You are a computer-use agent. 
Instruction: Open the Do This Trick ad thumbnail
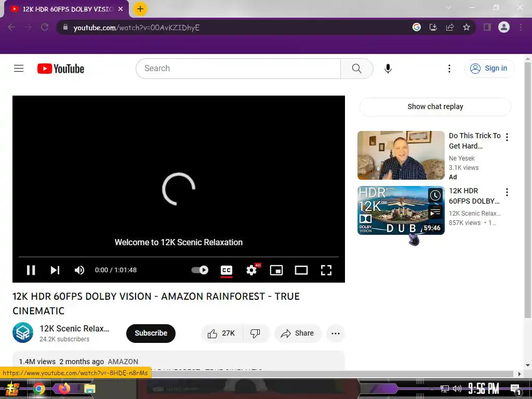coord(401,155)
